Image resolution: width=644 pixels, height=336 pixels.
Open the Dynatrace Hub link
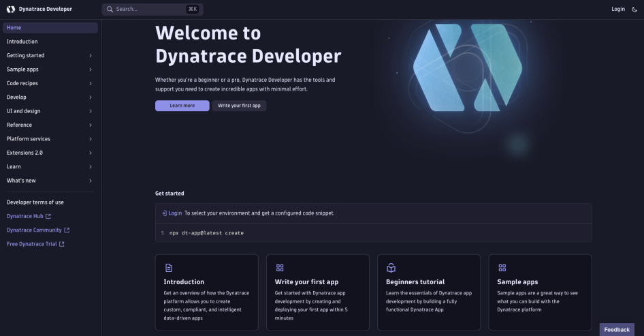click(25, 216)
